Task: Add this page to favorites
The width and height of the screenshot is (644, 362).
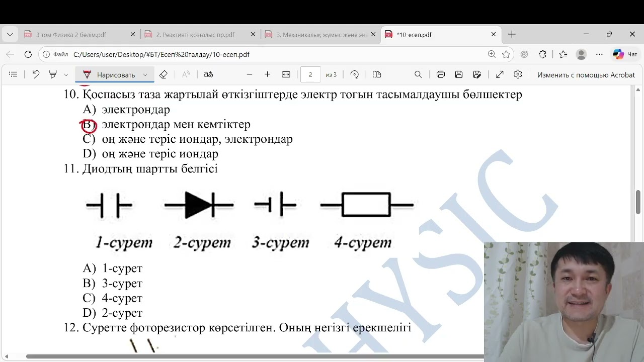Action: tap(506, 54)
